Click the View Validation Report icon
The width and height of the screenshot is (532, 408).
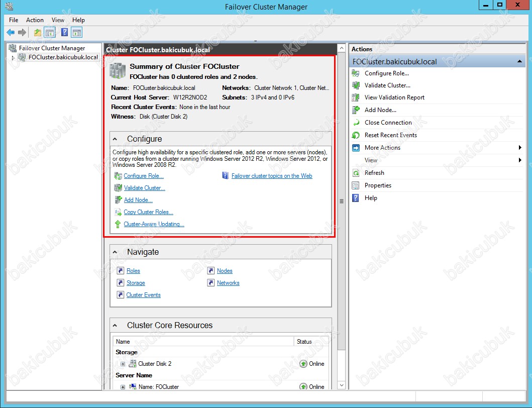click(x=356, y=98)
